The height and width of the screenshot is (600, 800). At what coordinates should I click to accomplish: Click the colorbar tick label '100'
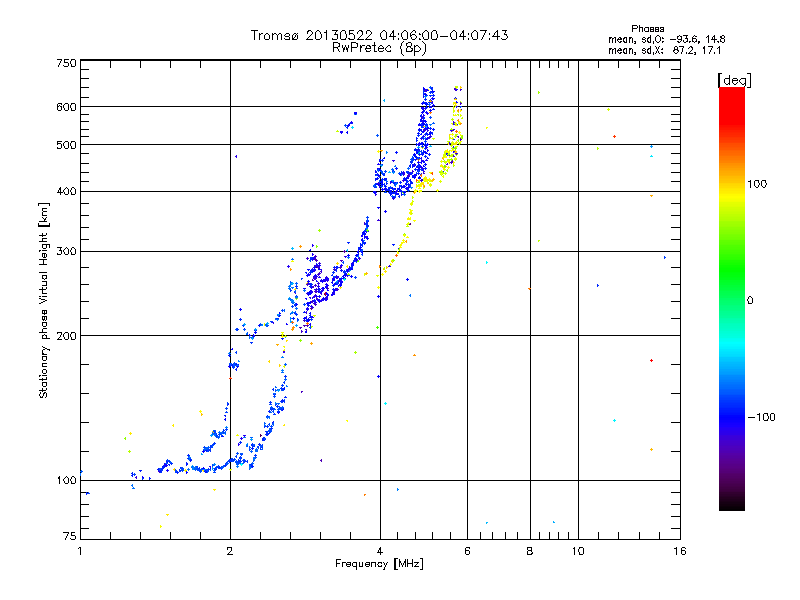click(x=757, y=184)
